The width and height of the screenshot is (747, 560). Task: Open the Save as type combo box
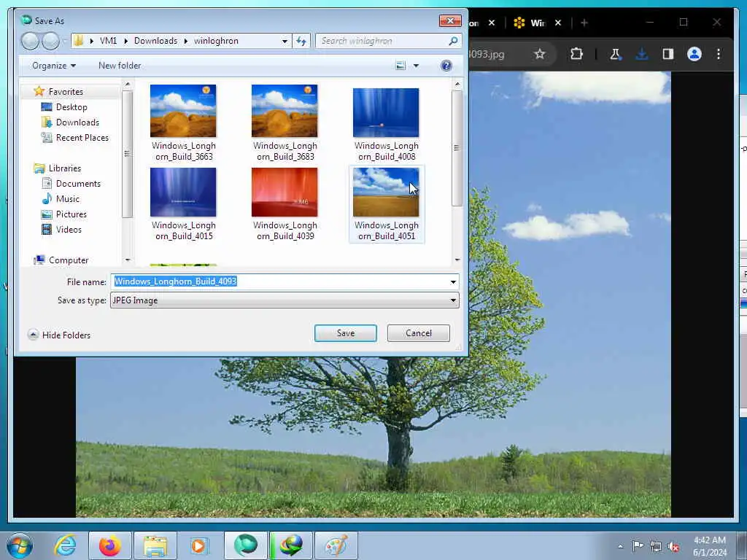[285, 300]
